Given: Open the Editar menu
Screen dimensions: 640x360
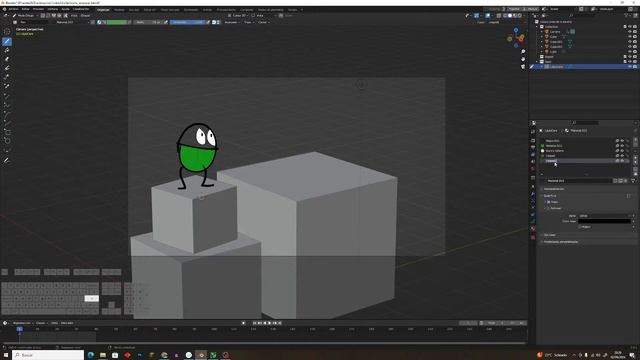Looking at the screenshot, I should pyautogui.click(x=26, y=9).
